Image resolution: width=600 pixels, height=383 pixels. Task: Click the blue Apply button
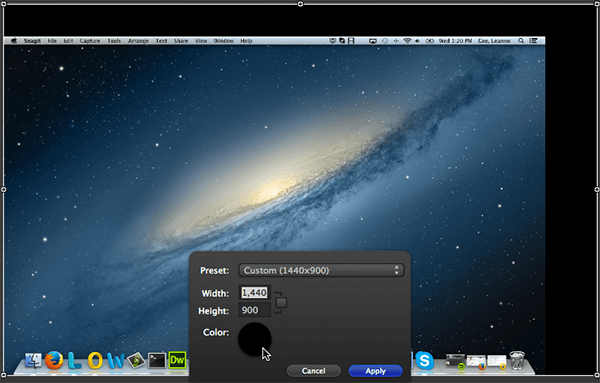tap(375, 371)
